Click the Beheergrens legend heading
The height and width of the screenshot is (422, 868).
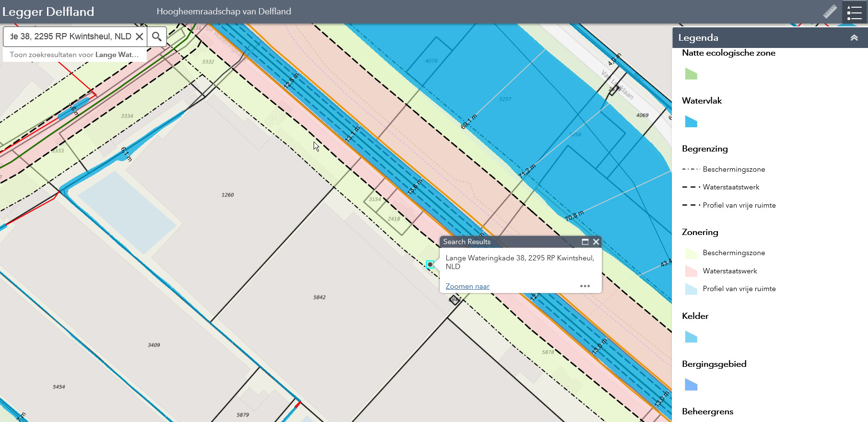[x=707, y=411]
